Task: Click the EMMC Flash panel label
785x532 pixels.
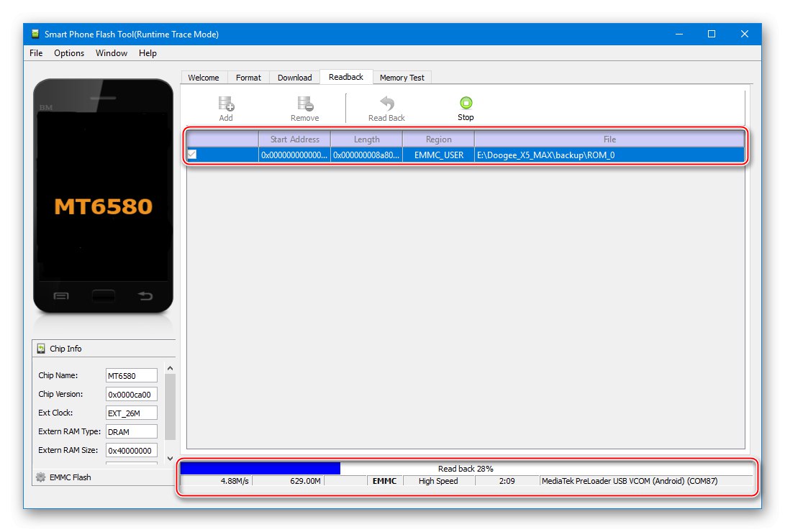Action: click(70, 477)
